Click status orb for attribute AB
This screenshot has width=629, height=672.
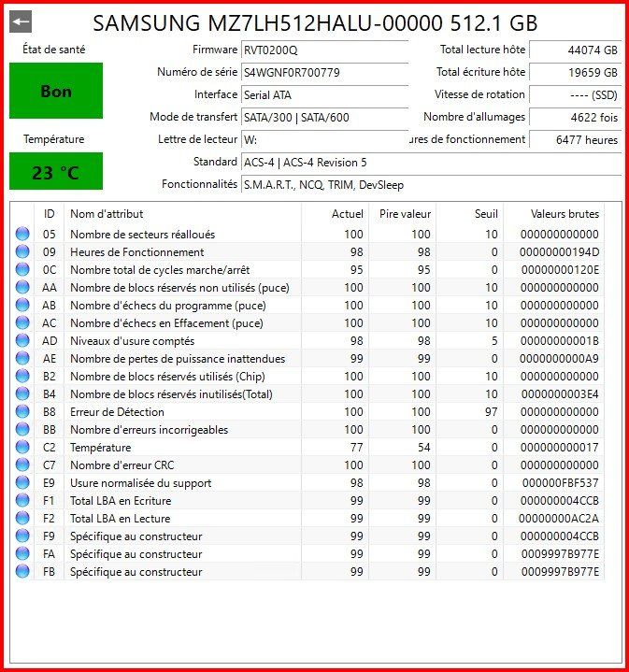tap(22, 305)
